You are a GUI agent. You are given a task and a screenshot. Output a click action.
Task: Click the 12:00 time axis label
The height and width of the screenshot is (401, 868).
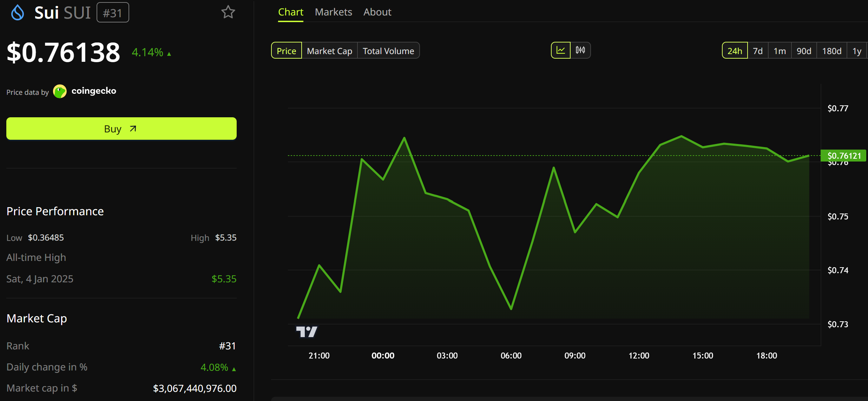(639, 356)
